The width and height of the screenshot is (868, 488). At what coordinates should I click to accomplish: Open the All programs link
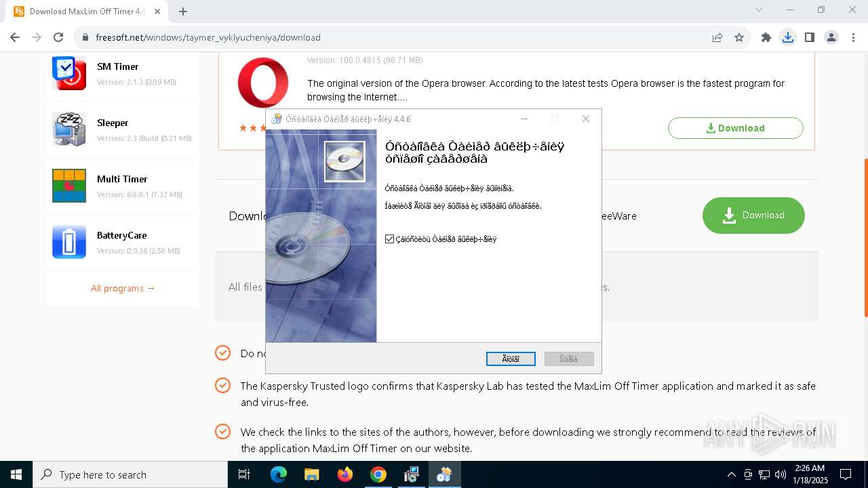pyautogui.click(x=123, y=288)
